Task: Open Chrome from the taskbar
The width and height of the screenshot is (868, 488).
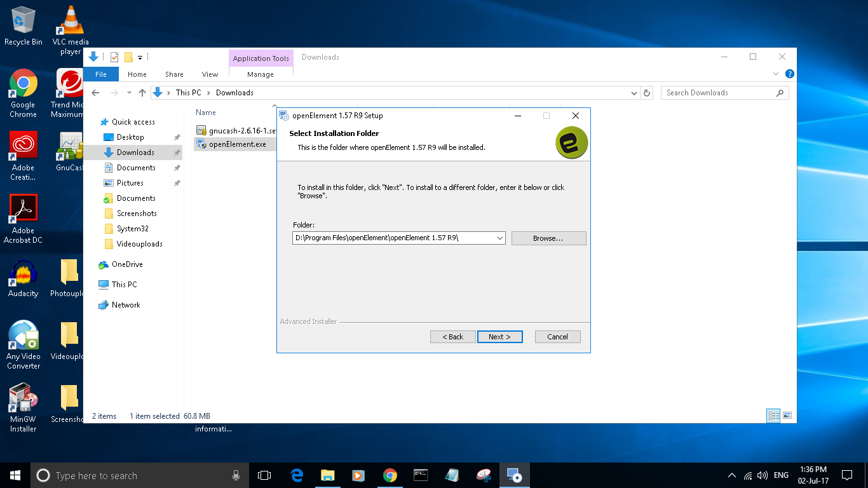Action: point(390,475)
